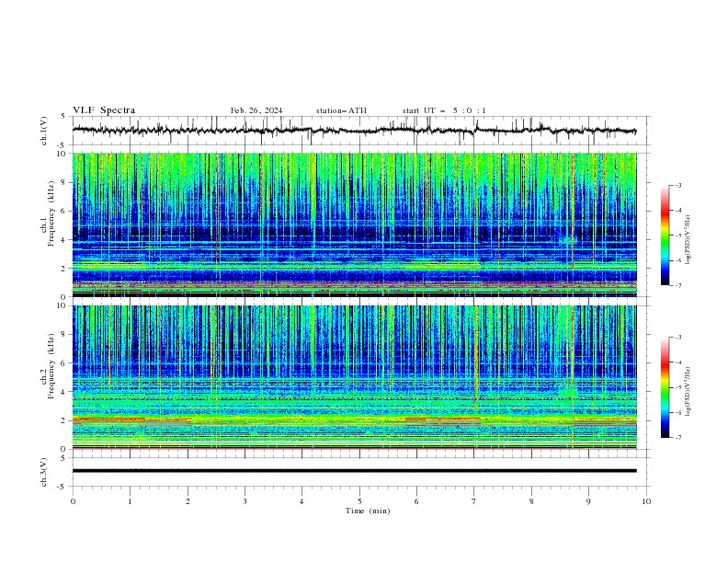Click the 'station=ATH' header label
This screenshot has height=563, width=728.
341,110
